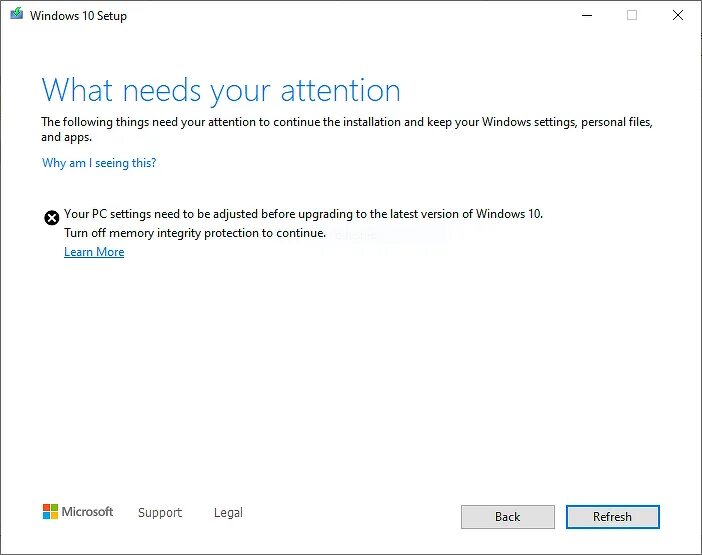Image resolution: width=702 pixels, height=555 pixels.
Task: Click the 'What needs your attention' heading
Action: pos(221,91)
